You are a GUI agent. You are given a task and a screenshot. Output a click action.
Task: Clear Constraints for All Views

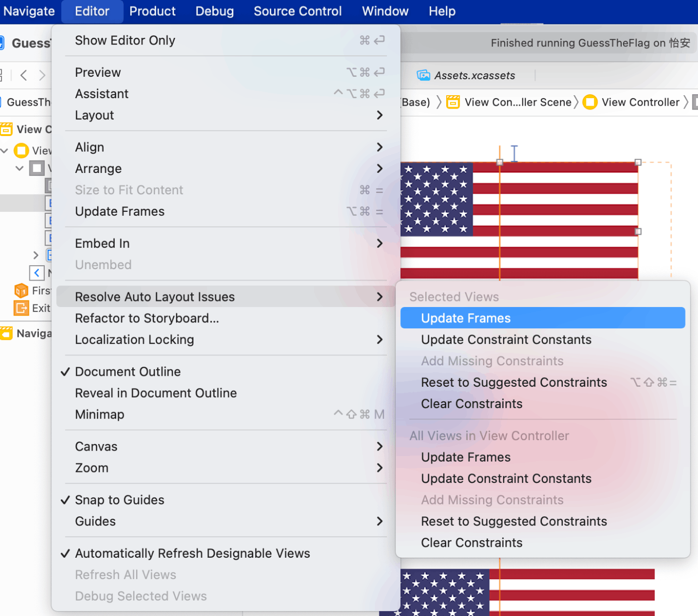pos(542,543)
